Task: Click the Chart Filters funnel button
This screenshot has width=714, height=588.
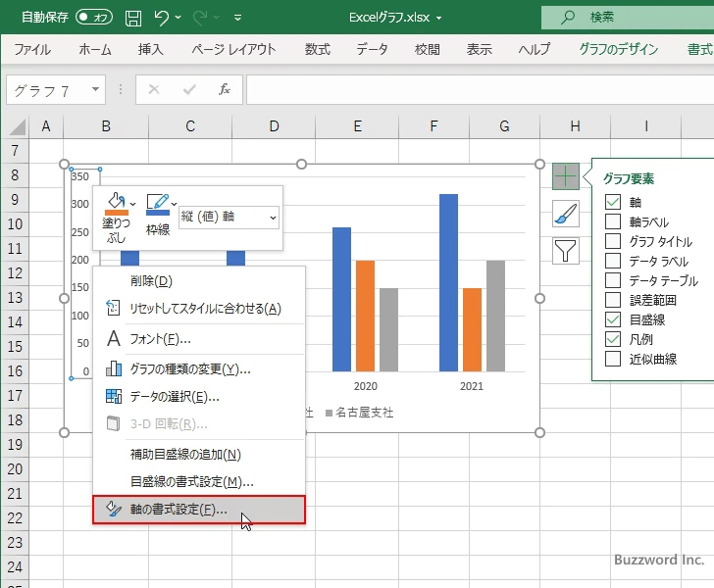Action: (x=566, y=251)
